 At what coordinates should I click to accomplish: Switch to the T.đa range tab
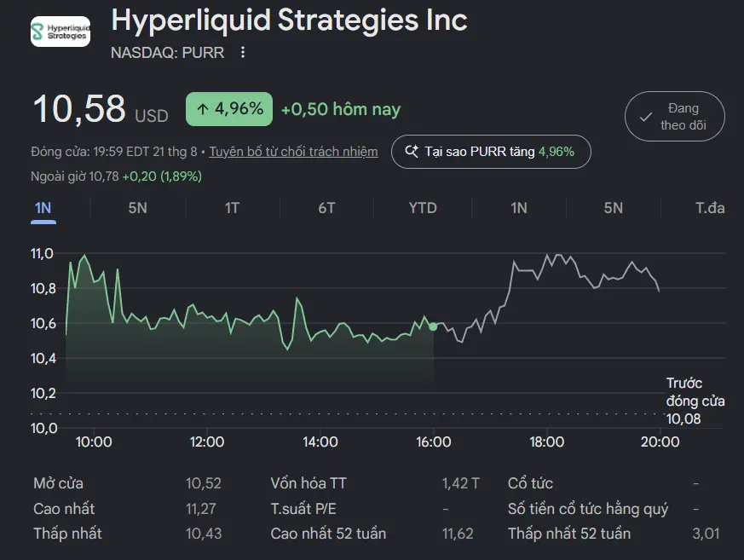710,208
